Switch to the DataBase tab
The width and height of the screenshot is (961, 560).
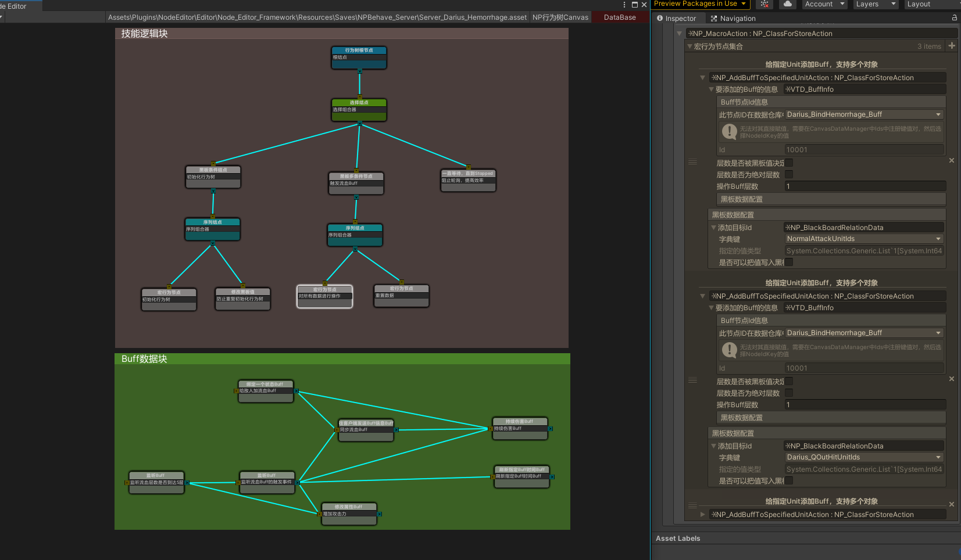coord(619,17)
